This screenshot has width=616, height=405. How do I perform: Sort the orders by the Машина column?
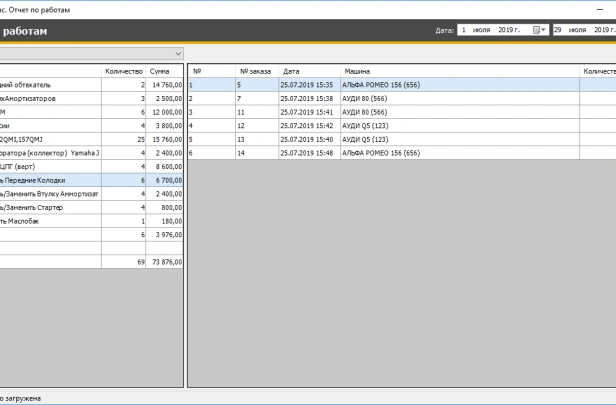[460, 72]
